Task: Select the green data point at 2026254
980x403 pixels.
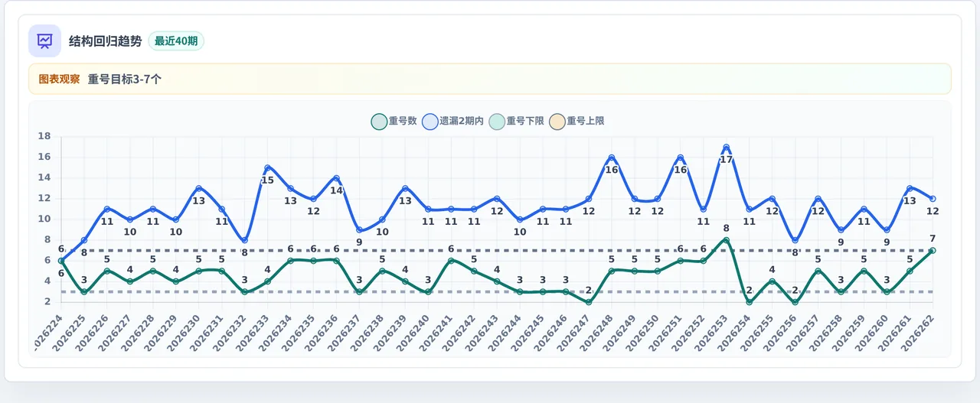Action: pos(750,302)
